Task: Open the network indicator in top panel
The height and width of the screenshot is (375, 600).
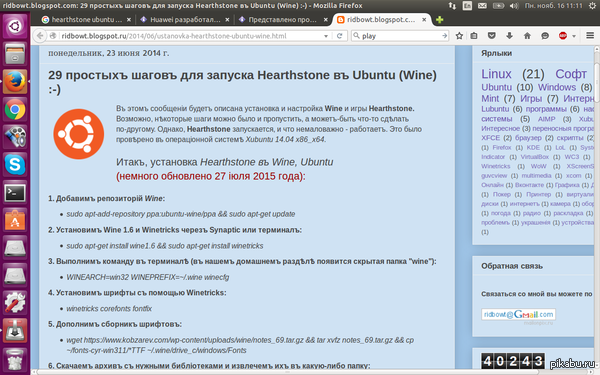Action: click(452, 5)
